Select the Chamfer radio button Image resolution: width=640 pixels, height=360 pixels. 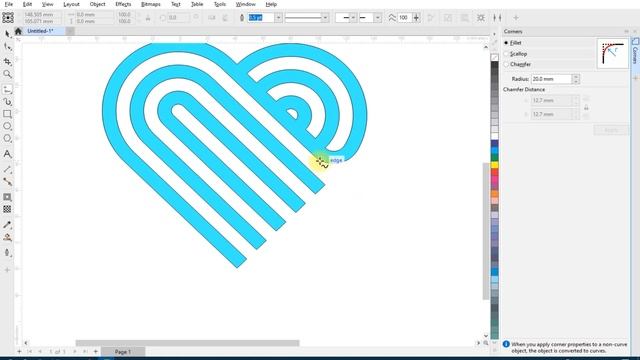tap(506, 64)
